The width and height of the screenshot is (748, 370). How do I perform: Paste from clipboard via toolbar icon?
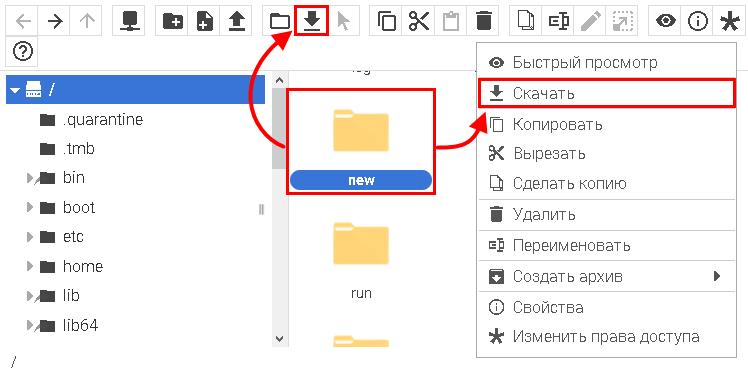(450, 21)
